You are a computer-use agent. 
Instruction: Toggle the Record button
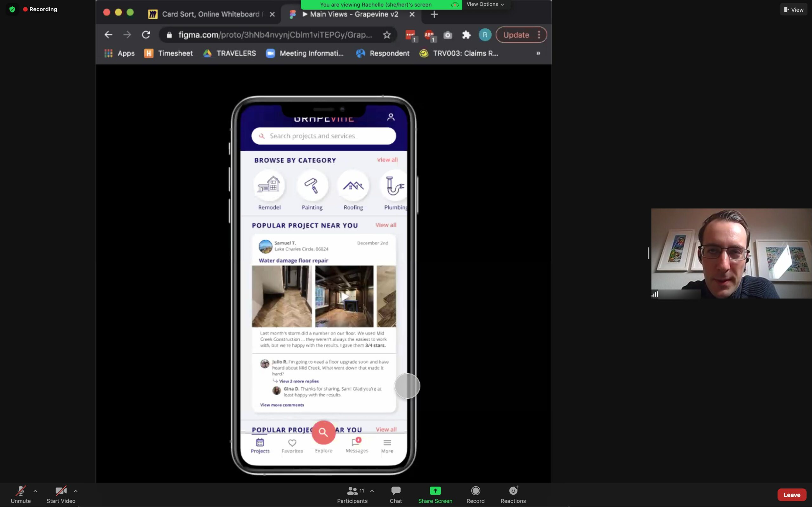tap(475, 491)
